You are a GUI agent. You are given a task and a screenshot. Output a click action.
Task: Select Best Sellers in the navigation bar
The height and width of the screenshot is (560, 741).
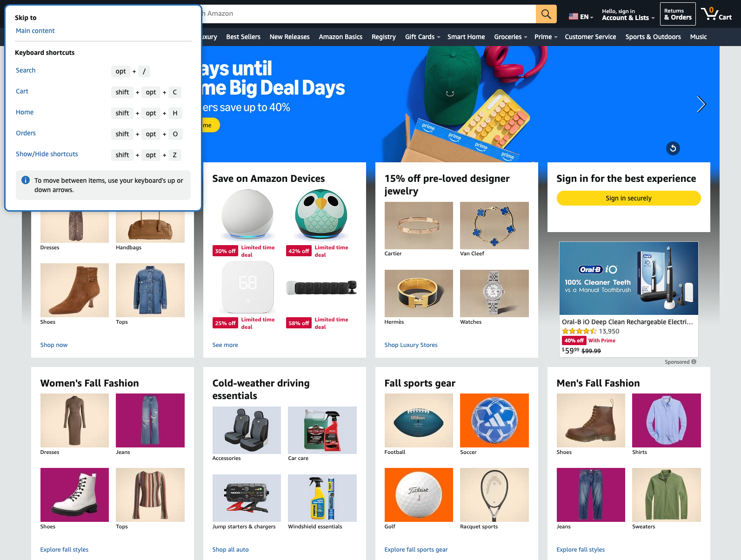[x=243, y=37]
